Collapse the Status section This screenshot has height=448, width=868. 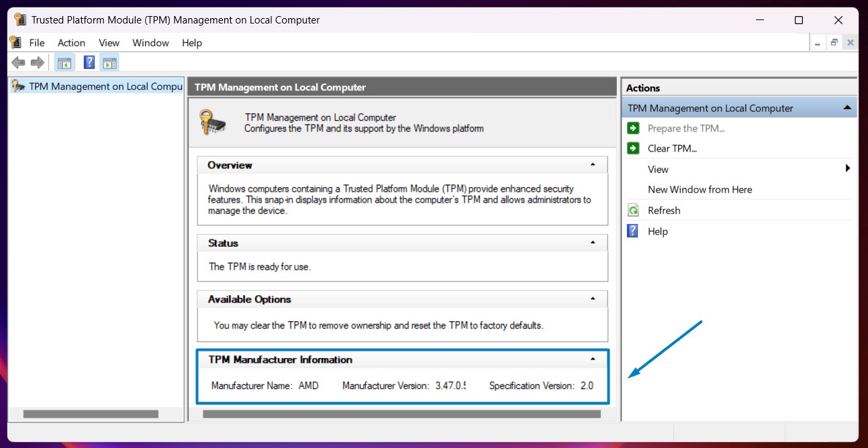coord(592,243)
